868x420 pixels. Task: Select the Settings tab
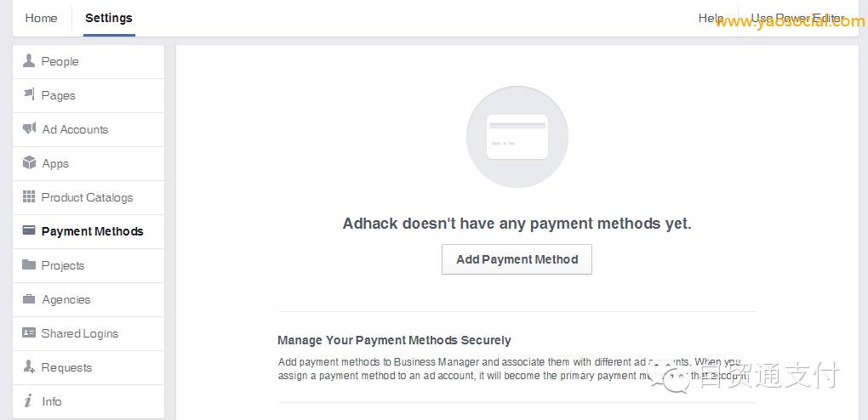(x=109, y=18)
